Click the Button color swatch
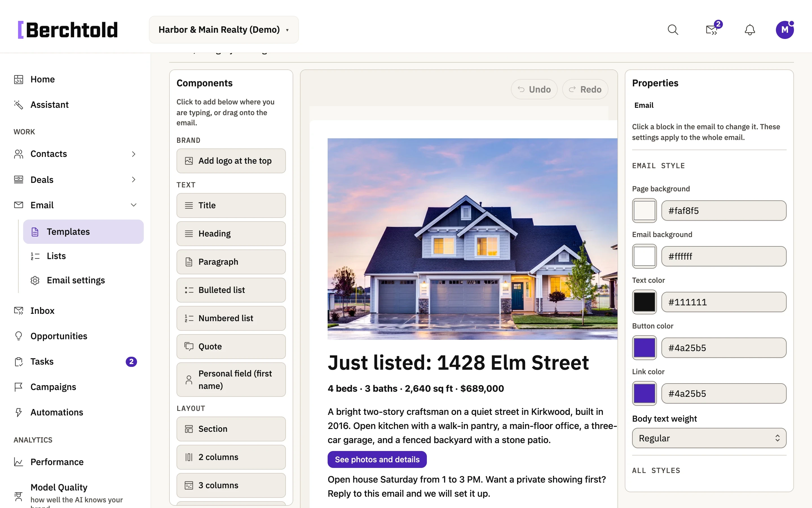 tap(644, 348)
